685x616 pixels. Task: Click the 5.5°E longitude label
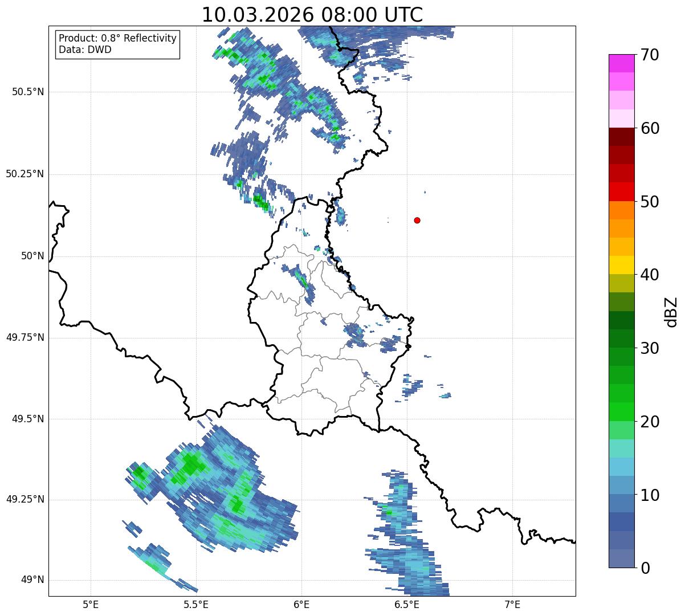[196, 604]
